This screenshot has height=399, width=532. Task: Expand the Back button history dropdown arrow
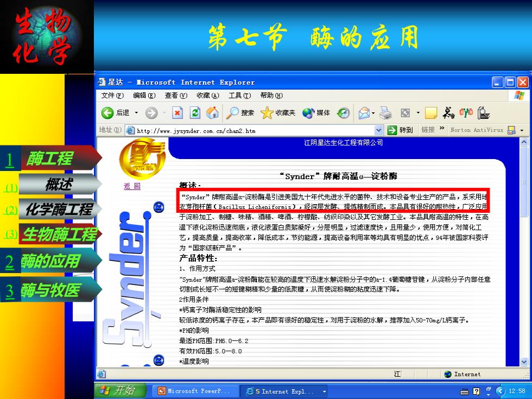point(136,113)
